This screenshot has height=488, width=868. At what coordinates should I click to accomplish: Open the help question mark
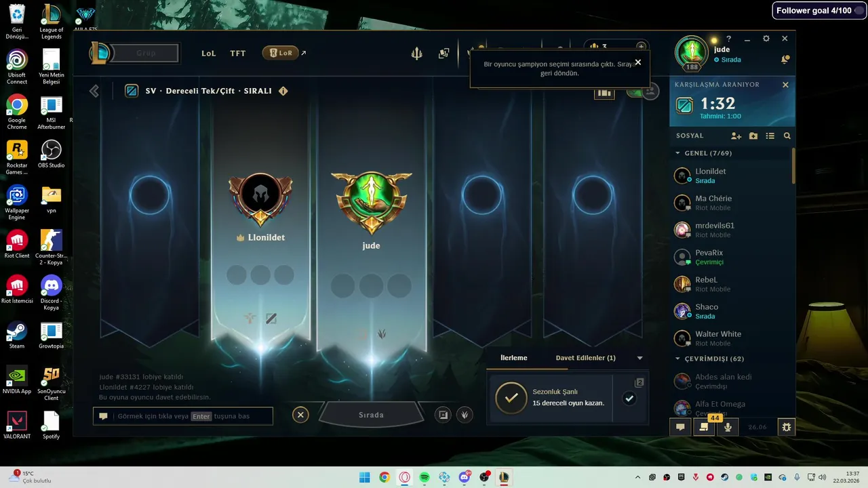pos(729,39)
